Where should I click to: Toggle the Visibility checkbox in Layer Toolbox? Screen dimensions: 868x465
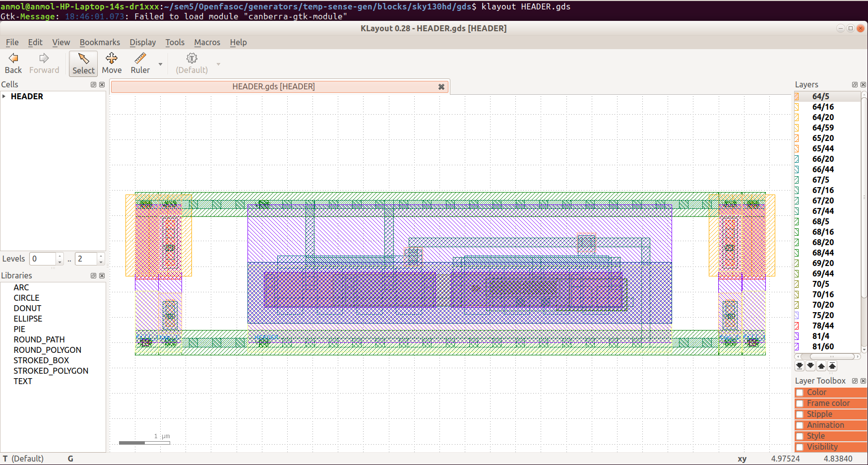tap(800, 447)
